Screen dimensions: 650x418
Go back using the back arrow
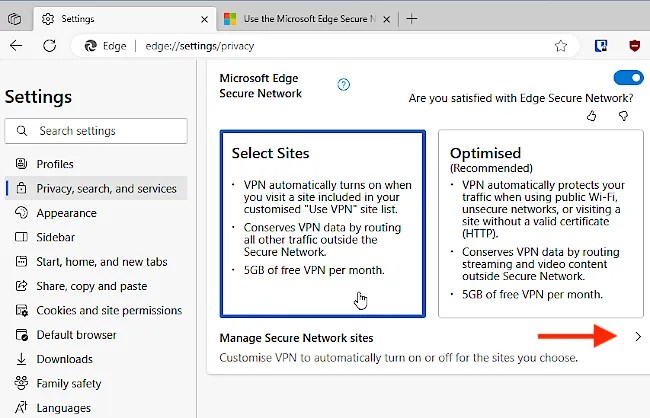(16, 46)
